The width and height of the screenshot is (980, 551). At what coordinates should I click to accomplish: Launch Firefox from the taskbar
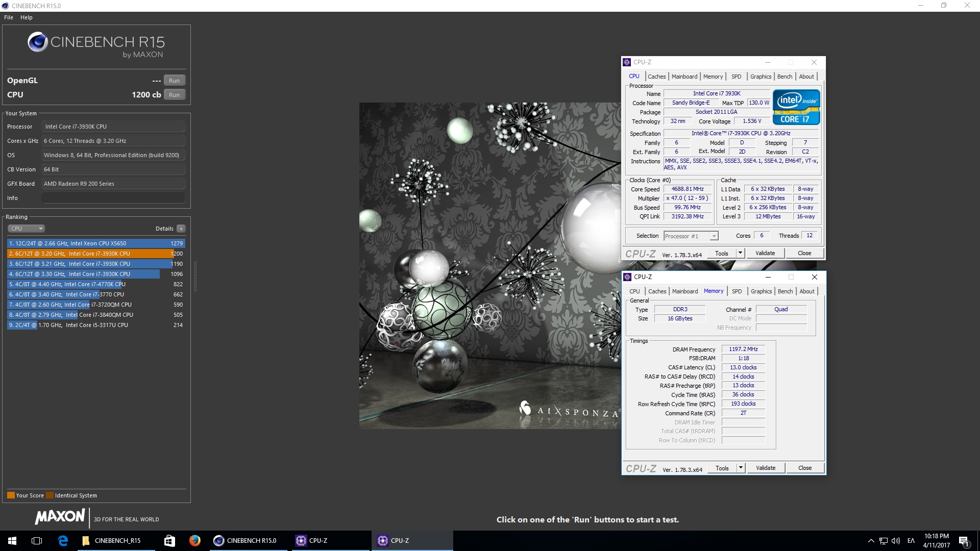(194, 540)
